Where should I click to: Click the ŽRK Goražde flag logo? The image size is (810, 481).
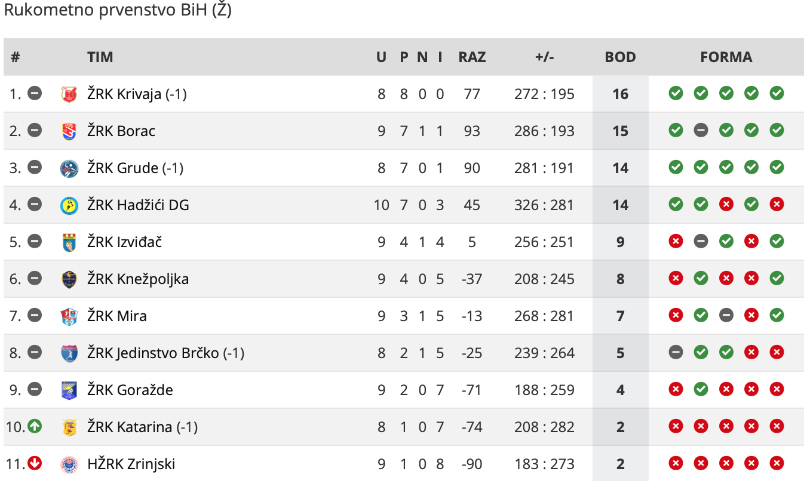pos(69,391)
